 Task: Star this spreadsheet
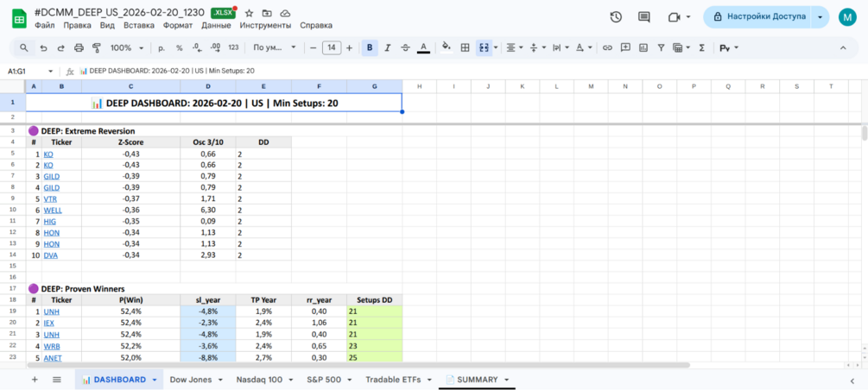tap(249, 13)
